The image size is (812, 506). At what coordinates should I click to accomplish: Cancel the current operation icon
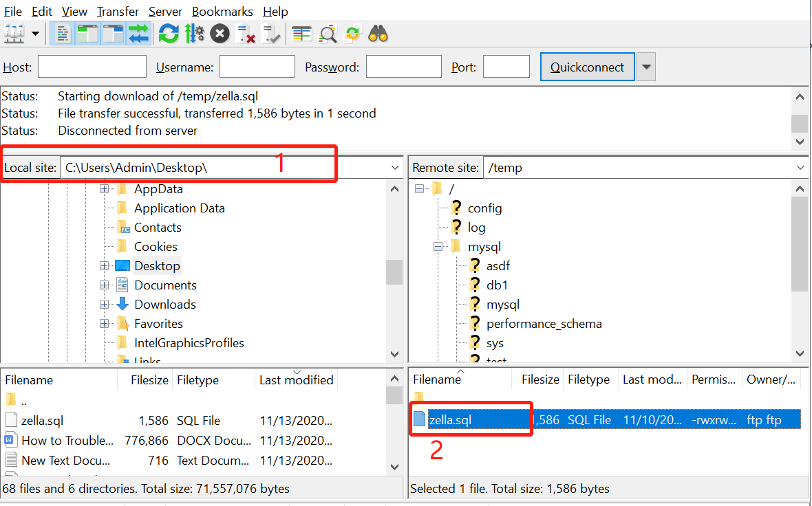[x=220, y=33]
